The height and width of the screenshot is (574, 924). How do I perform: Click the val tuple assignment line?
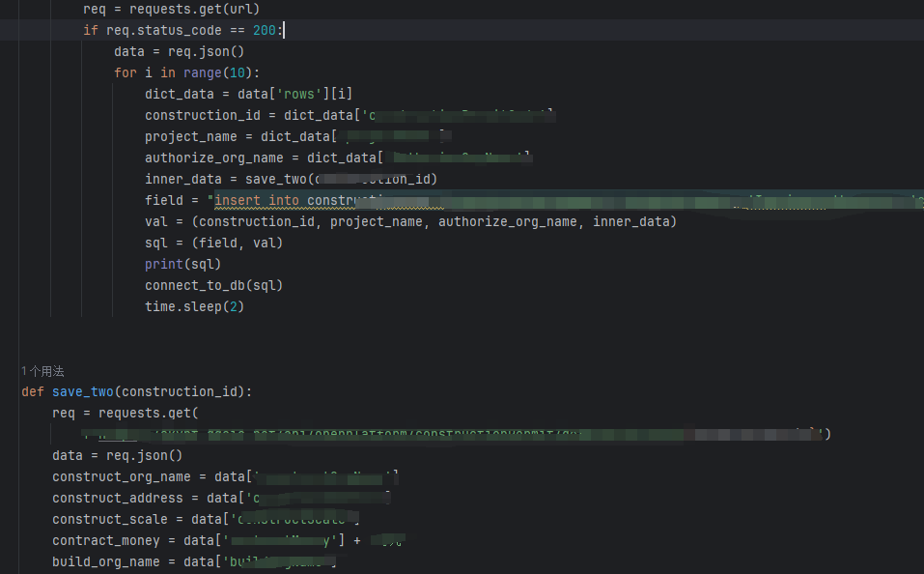tap(410, 221)
